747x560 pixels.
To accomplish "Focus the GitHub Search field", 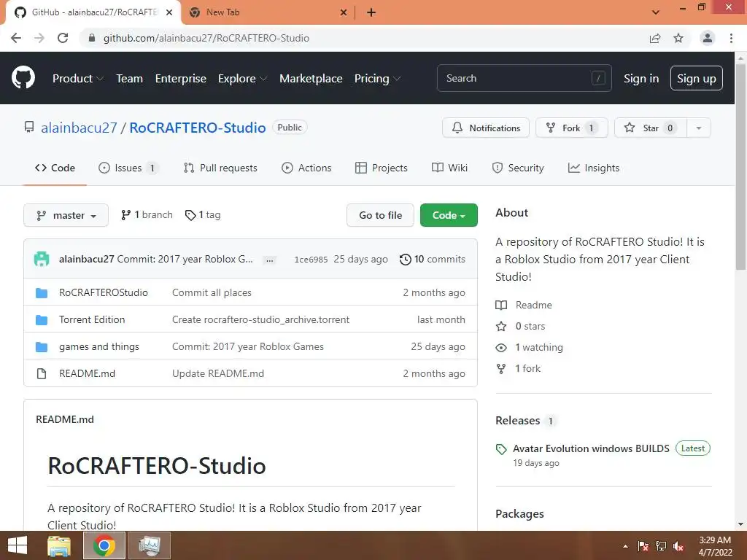I will tap(524, 78).
